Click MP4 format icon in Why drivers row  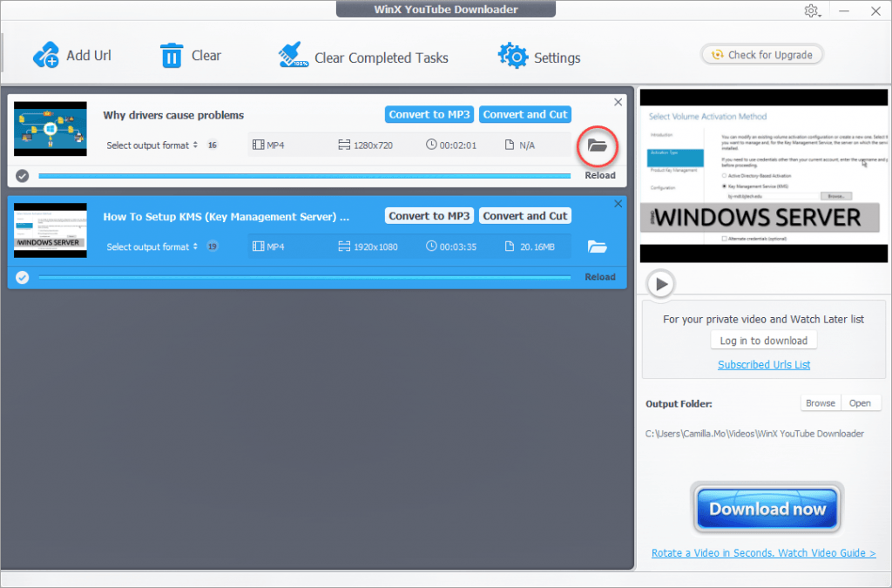258,145
